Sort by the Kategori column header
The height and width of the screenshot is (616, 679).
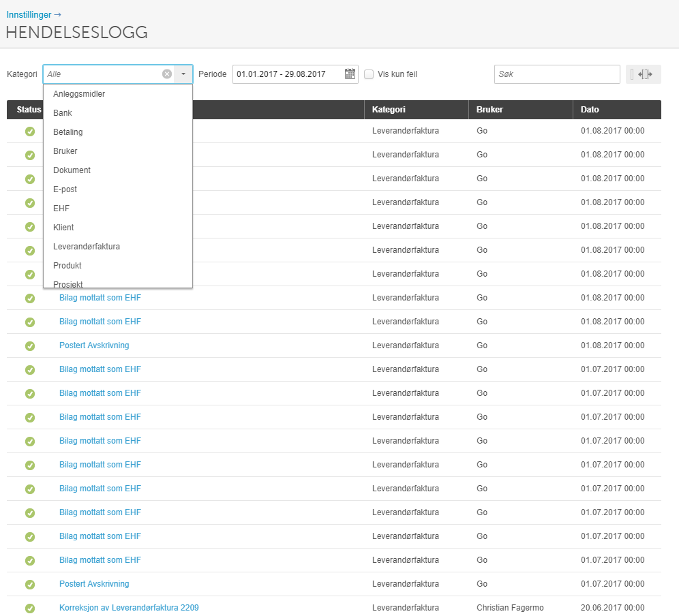click(x=416, y=110)
